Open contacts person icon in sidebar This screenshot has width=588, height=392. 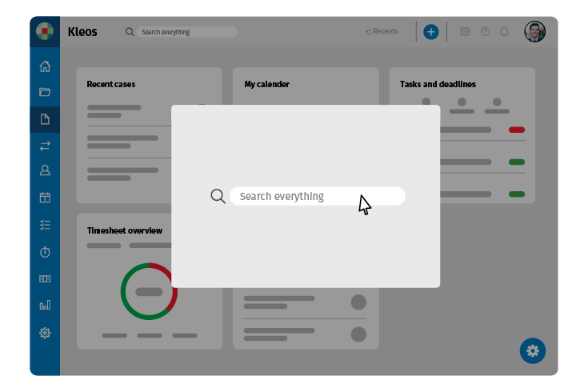coord(45,170)
